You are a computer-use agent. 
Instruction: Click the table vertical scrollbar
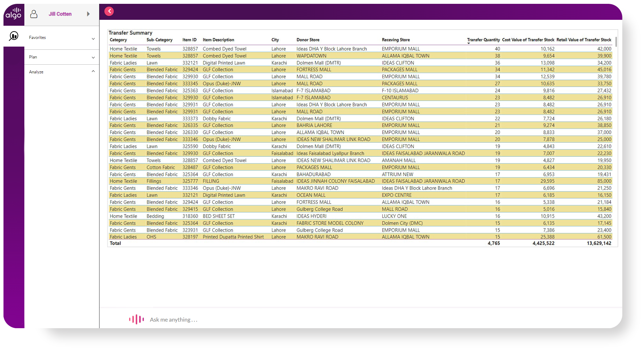pyautogui.click(x=616, y=42)
